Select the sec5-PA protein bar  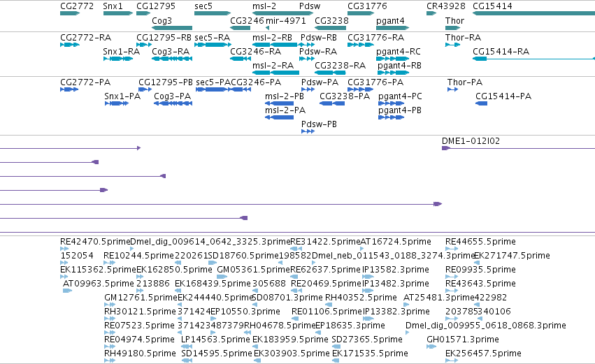pos(212,89)
